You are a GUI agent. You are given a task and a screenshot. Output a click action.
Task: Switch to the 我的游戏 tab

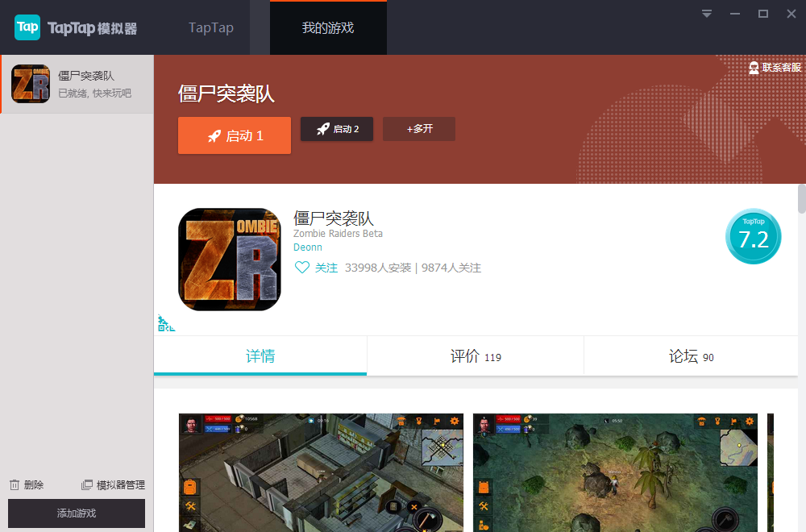(x=328, y=27)
